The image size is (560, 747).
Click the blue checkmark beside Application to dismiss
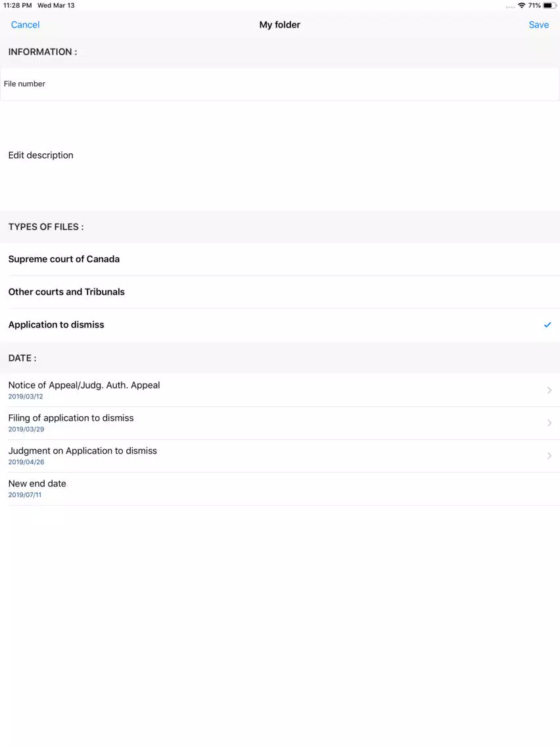[x=548, y=325]
